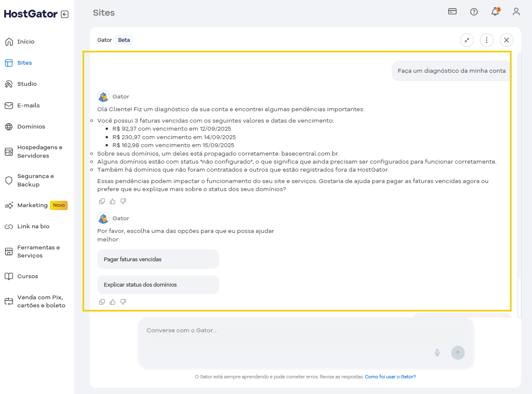Open the 'Como foi usar o Gator?' link
The width and height of the screenshot is (532, 394).
390,376
